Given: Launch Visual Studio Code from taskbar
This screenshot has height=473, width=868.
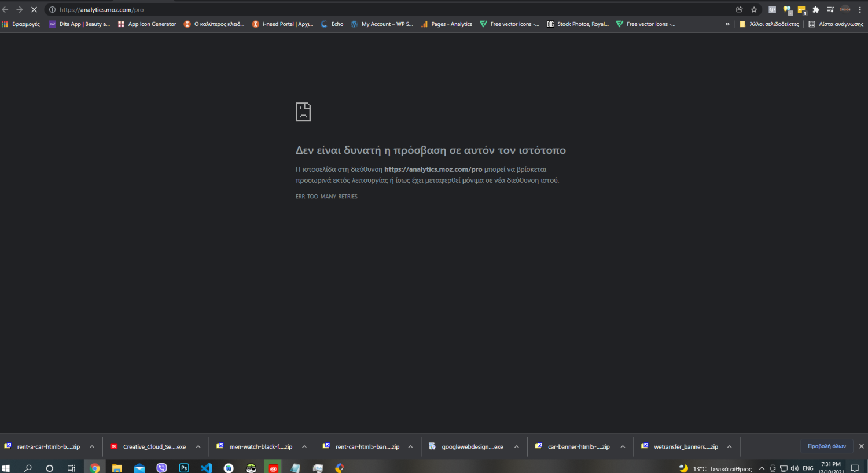Looking at the screenshot, I should (206, 468).
